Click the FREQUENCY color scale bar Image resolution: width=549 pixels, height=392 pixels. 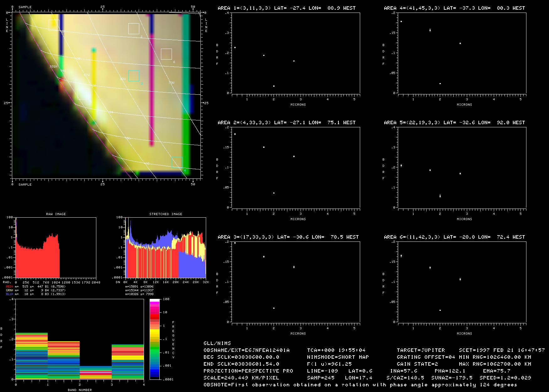pos(155,339)
